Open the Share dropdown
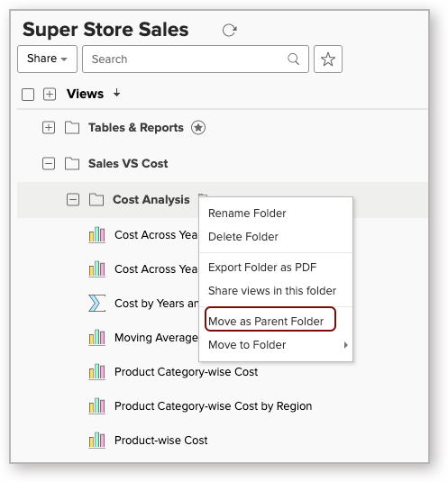 pyautogui.click(x=47, y=59)
